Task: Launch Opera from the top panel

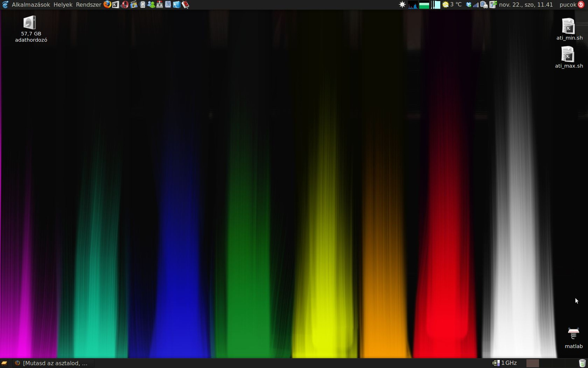Action: (125, 5)
